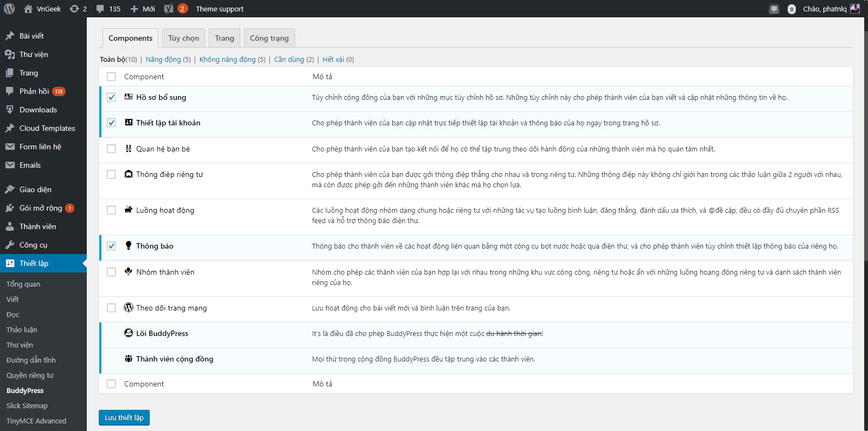Click the Component column header text
Viewport: 868px width, 431px height.
coord(144,77)
